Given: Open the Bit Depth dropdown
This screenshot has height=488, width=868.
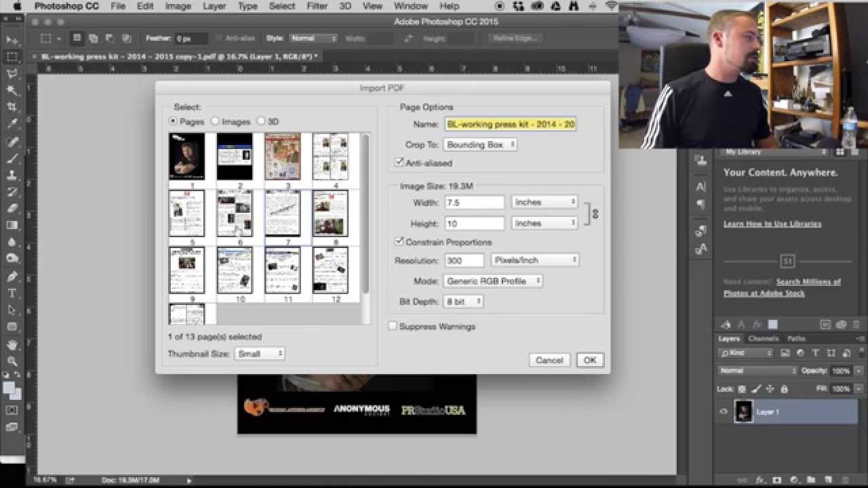Looking at the screenshot, I should tap(463, 301).
